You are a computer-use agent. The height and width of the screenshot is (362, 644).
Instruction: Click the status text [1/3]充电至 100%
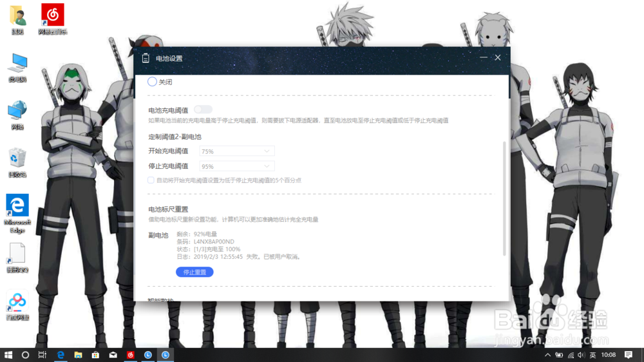pos(217,249)
